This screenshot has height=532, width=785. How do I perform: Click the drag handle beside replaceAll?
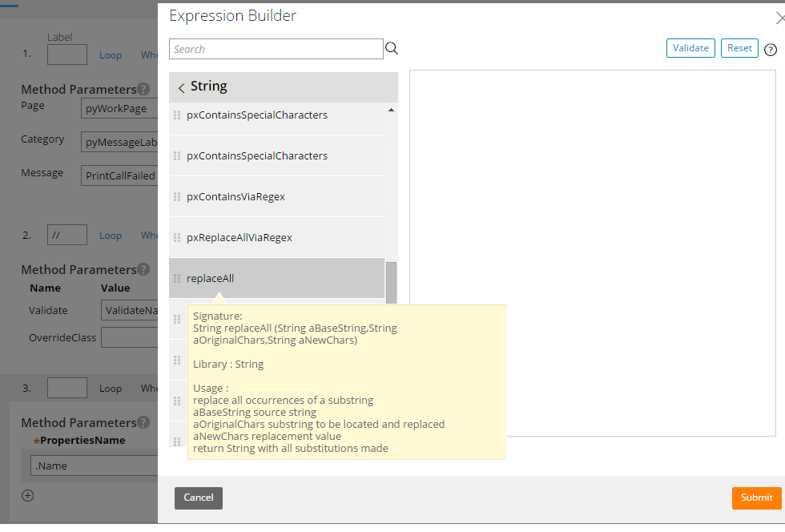(177, 278)
